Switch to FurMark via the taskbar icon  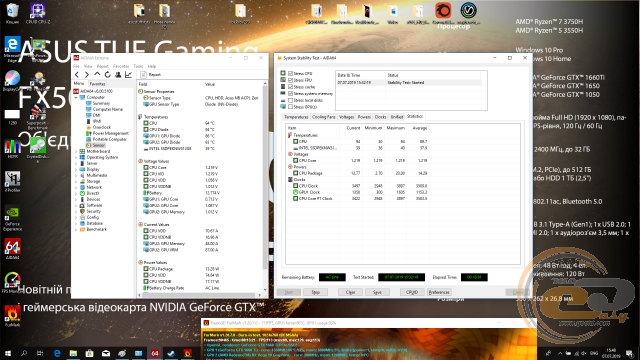(187, 353)
